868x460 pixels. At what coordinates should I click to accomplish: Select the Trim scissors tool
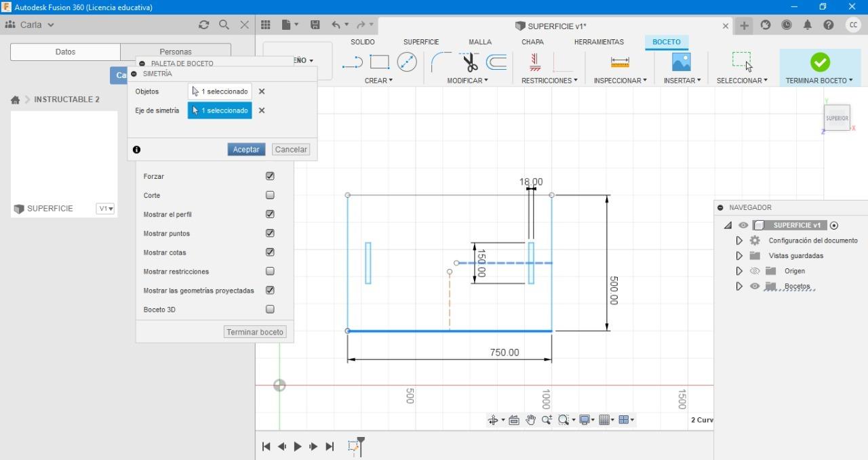pos(470,62)
